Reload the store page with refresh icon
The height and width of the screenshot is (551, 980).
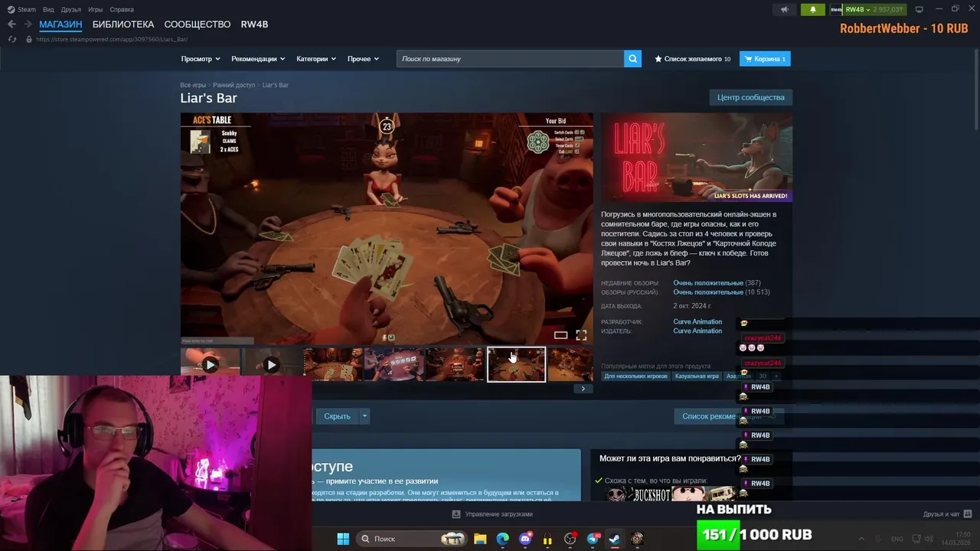tap(11, 39)
